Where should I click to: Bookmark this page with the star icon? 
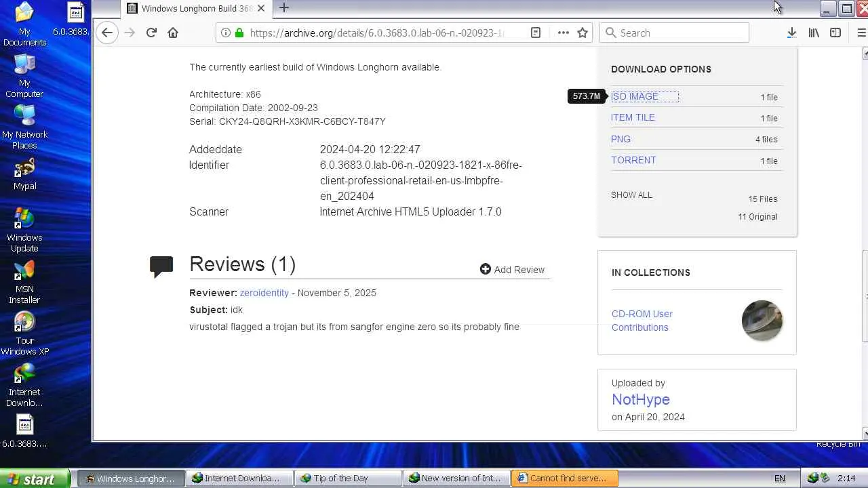(x=583, y=33)
